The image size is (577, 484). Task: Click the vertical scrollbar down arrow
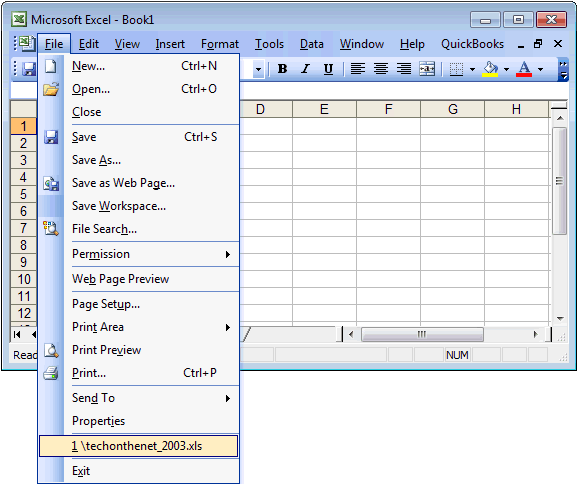point(560,319)
